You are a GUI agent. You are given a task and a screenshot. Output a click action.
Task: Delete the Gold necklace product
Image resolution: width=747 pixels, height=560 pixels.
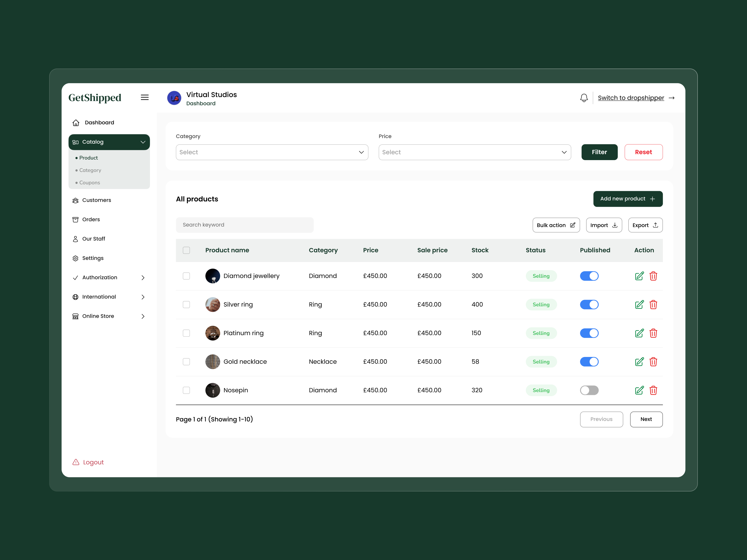point(653,361)
